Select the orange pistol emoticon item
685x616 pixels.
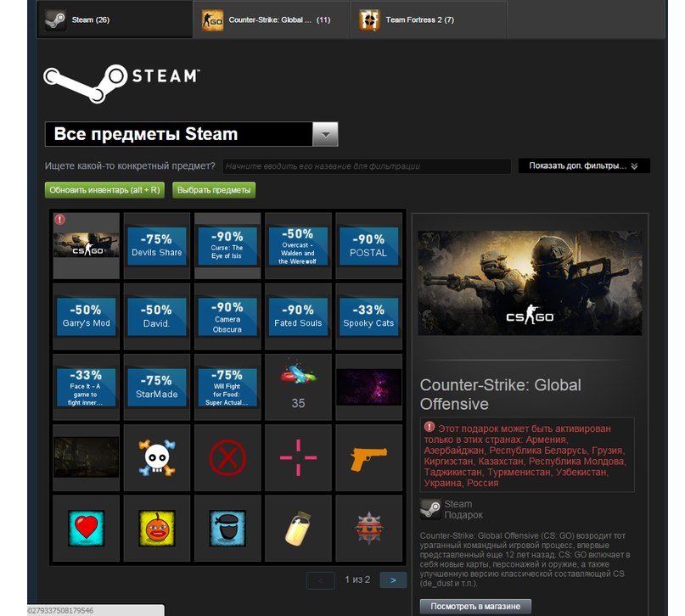368,457
